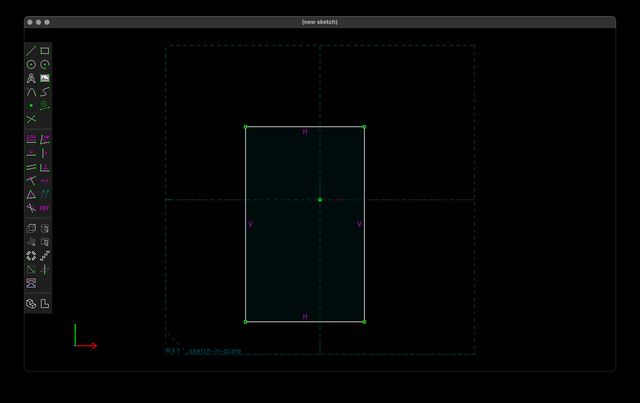Create new lathe group
This screenshot has height=403, width=640.
45,228
